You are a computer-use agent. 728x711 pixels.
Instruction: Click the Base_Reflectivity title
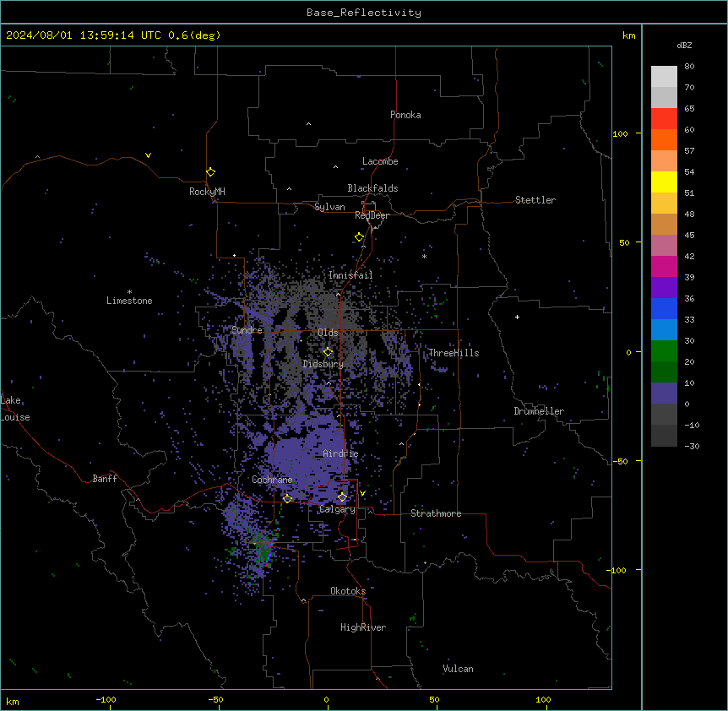coord(364,13)
